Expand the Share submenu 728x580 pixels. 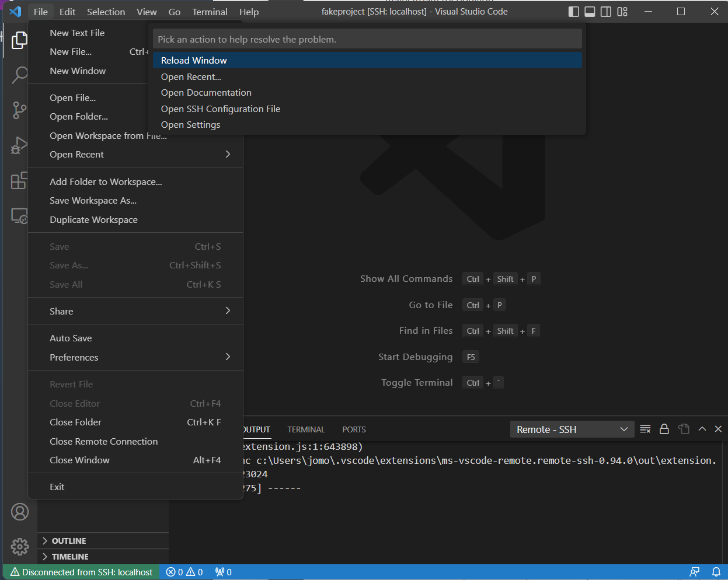tap(135, 311)
